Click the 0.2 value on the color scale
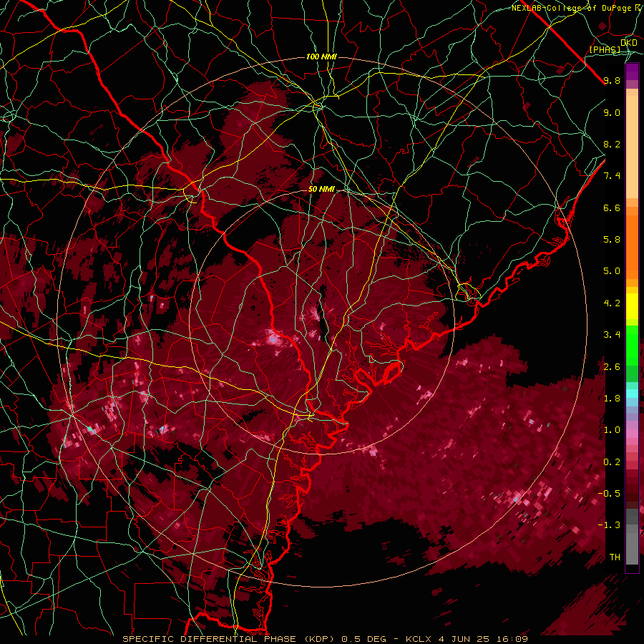The image size is (644, 644). (612, 462)
